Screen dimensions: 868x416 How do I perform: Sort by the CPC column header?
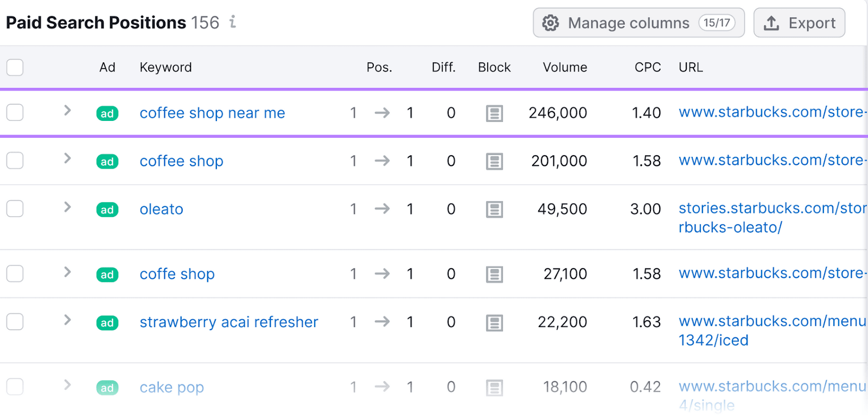[x=647, y=67]
